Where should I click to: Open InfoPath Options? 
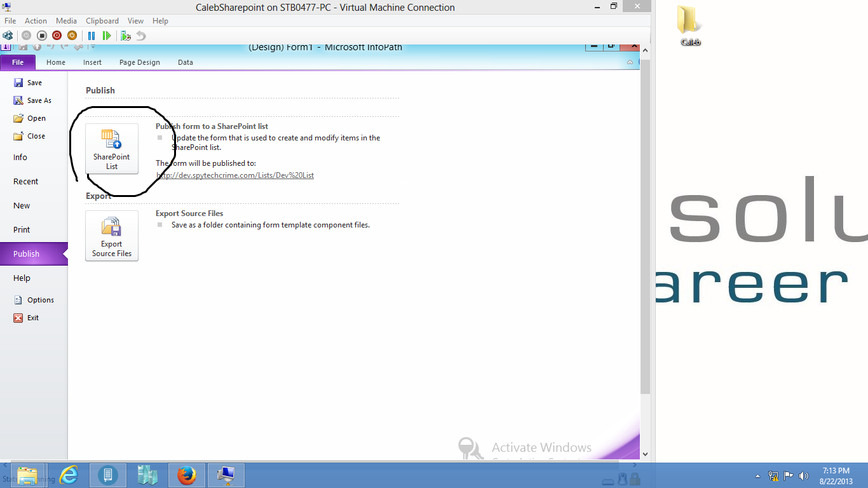[34, 300]
